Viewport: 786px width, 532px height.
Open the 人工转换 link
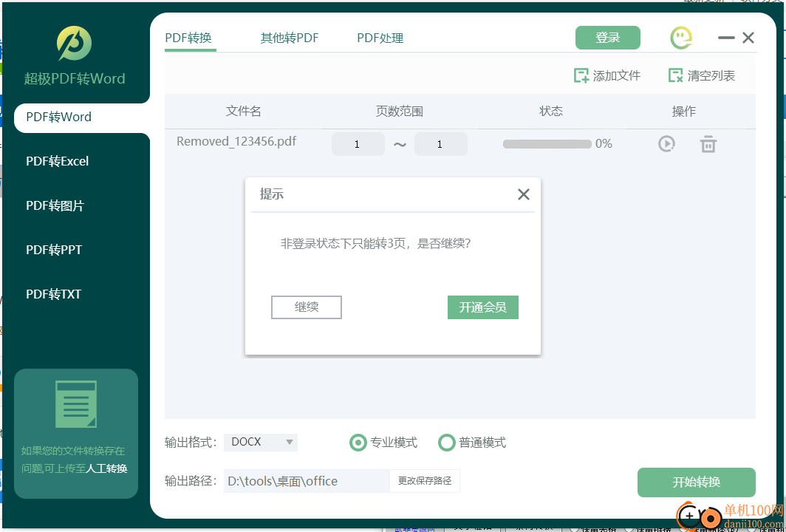(107, 468)
